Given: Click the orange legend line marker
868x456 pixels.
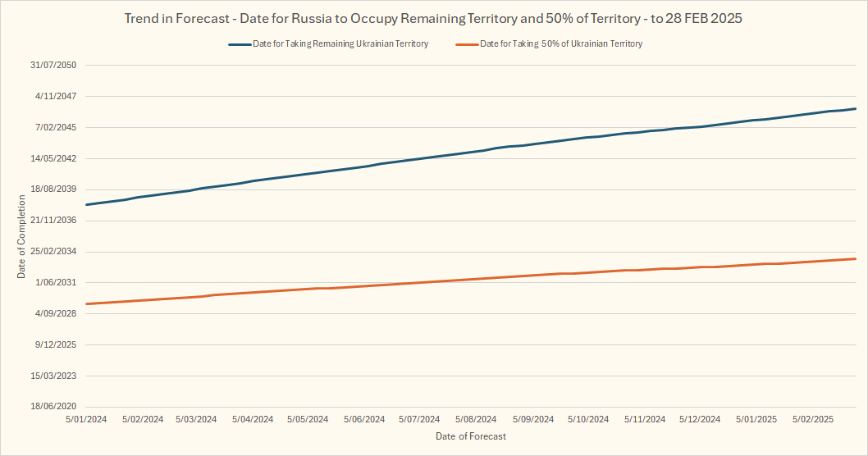Looking at the screenshot, I should (466, 44).
